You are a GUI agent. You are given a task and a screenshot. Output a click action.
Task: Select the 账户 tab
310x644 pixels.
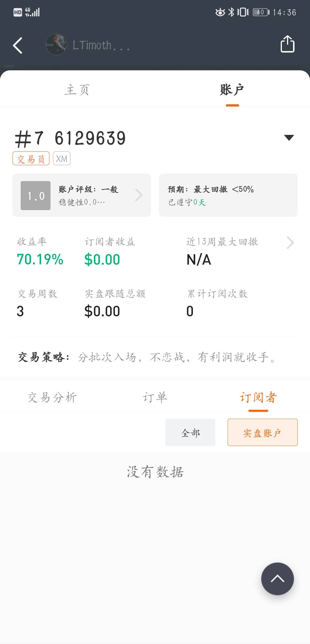[x=232, y=90]
